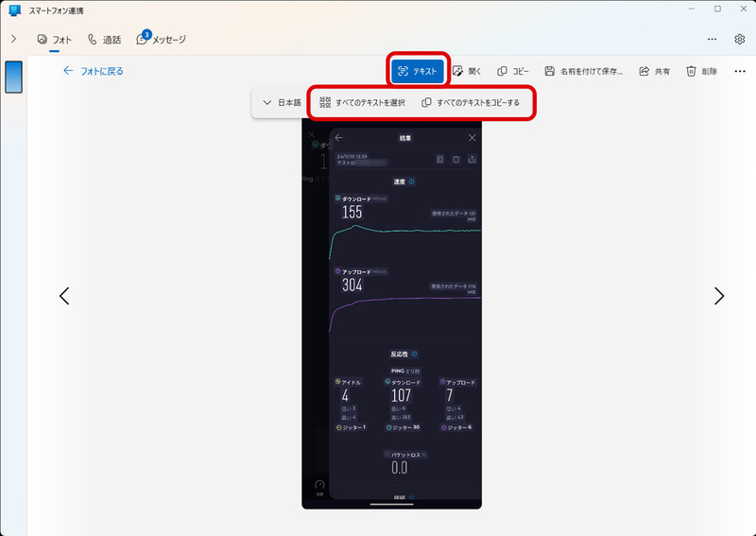The image size is (756, 536).
Task: Click すべてのテキストをコピーする
Action: tap(471, 102)
